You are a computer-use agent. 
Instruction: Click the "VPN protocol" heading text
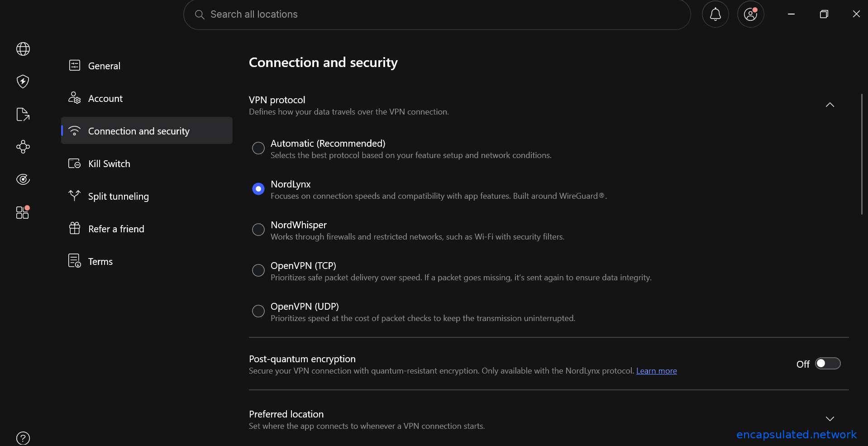click(x=277, y=100)
